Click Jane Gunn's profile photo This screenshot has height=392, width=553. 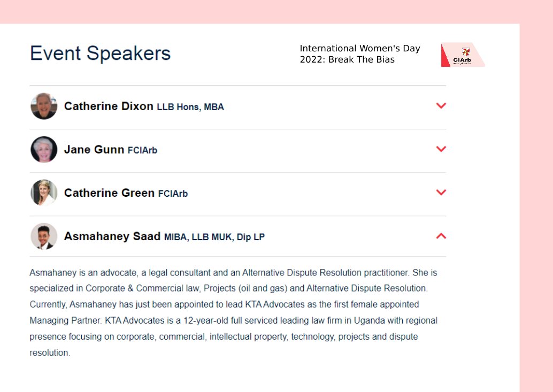[44, 149]
